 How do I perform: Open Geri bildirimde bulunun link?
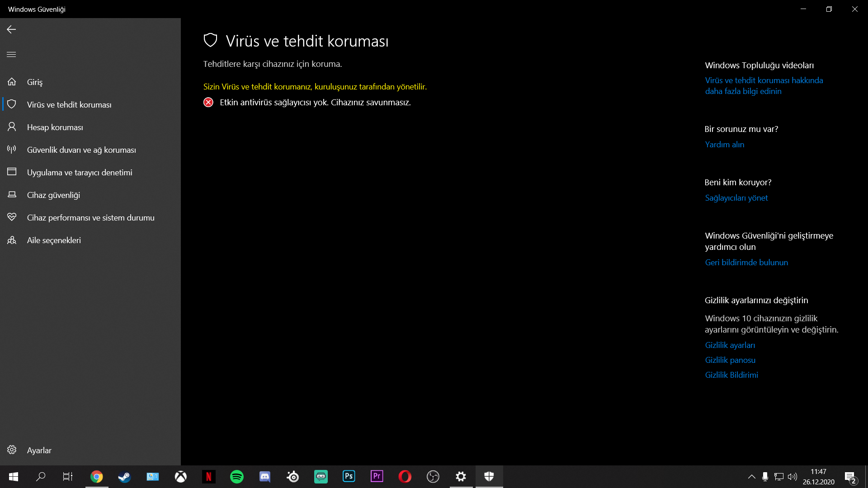[x=746, y=263]
